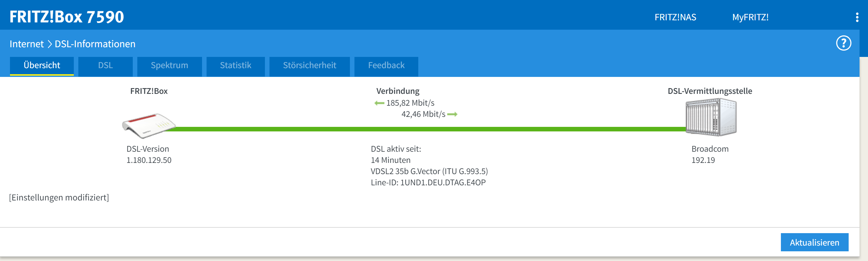Viewport: 868px width, 261px height.
Task: Click the green downstream arrow icon
Action: click(x=379, y=103)
